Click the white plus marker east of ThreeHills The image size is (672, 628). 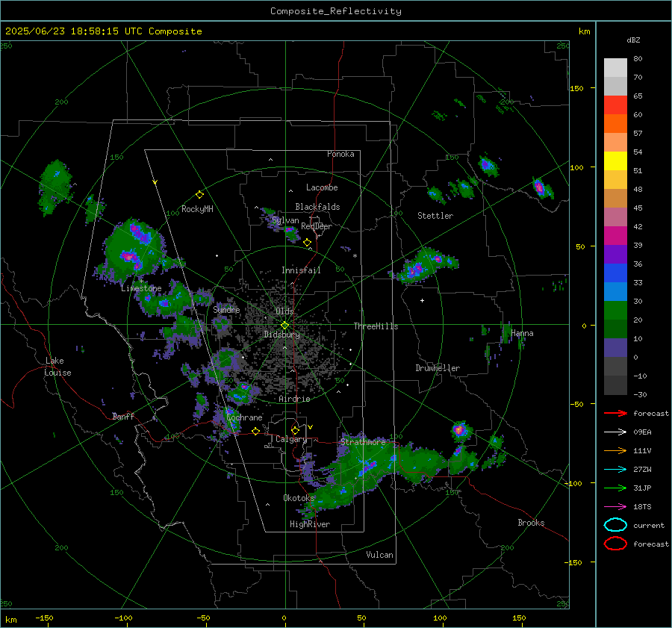click(x=422, y=300)
